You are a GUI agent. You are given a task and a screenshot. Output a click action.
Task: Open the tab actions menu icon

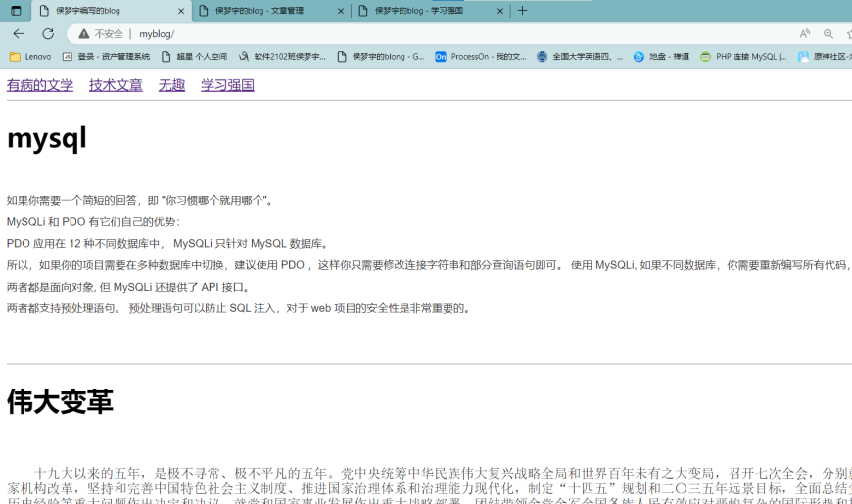16,11
